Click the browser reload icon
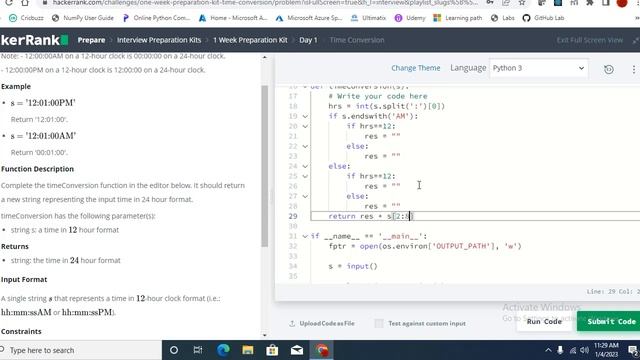 point(8,3)
